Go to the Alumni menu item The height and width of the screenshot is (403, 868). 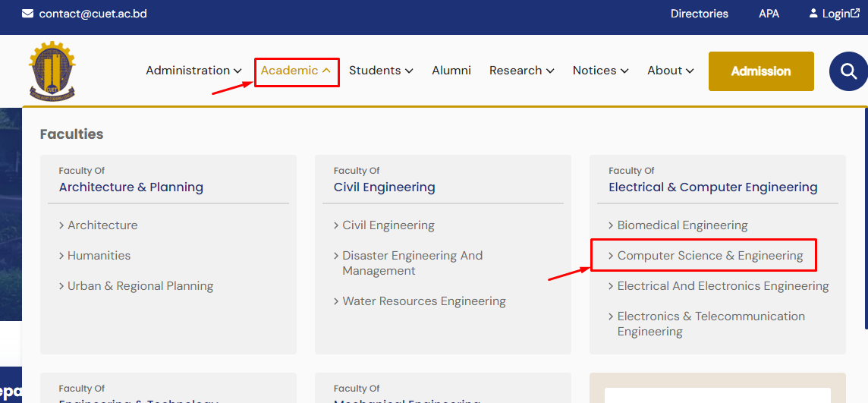click(x=451, y=71)
